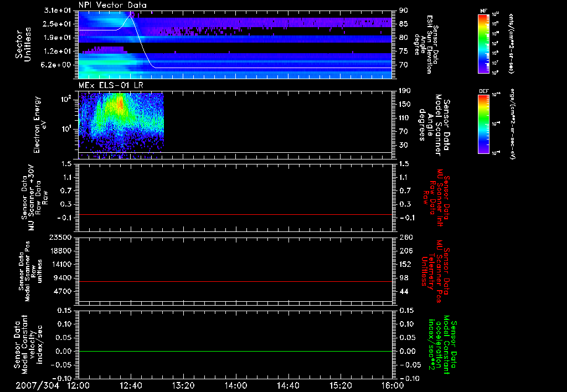This screenshot has width=567, height=392.
Task: Click the "NF" label above the colorbar
Action: (x=483, y=11)
